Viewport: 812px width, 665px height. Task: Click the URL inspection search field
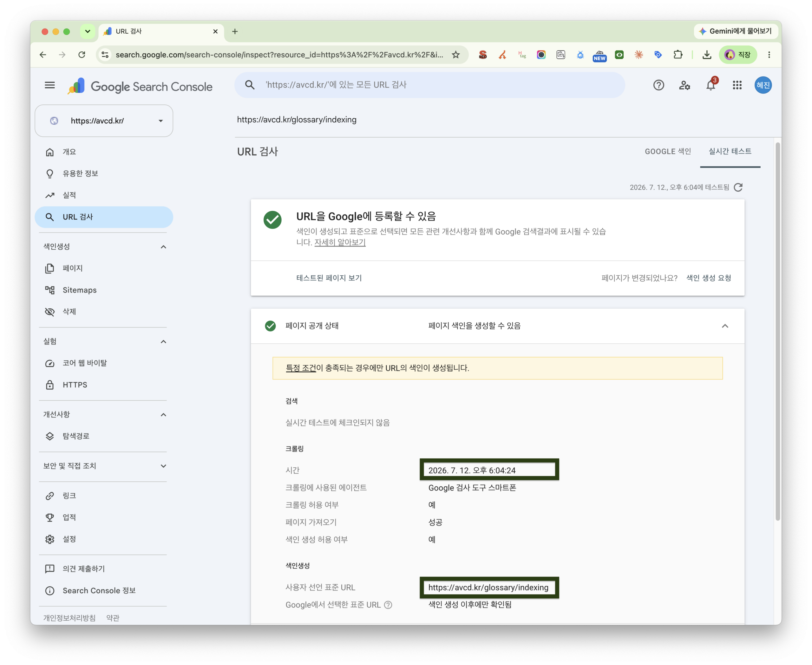point(429,85)
